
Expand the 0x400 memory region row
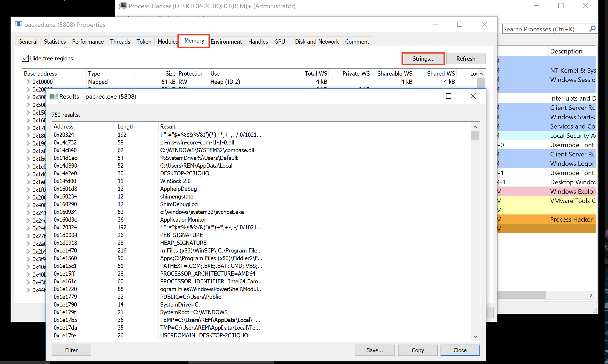click(28, 205)
